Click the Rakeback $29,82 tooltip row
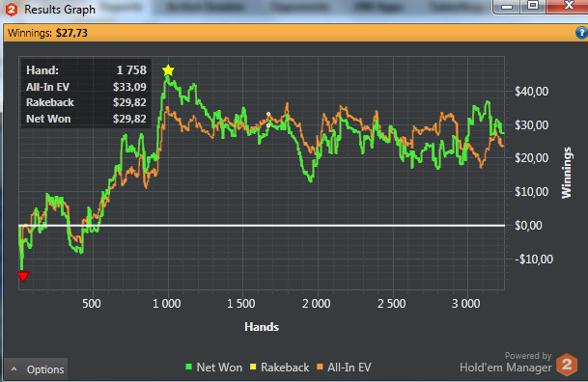The height and width of the screenshot is (382, 588). click(x=86, y=102)
